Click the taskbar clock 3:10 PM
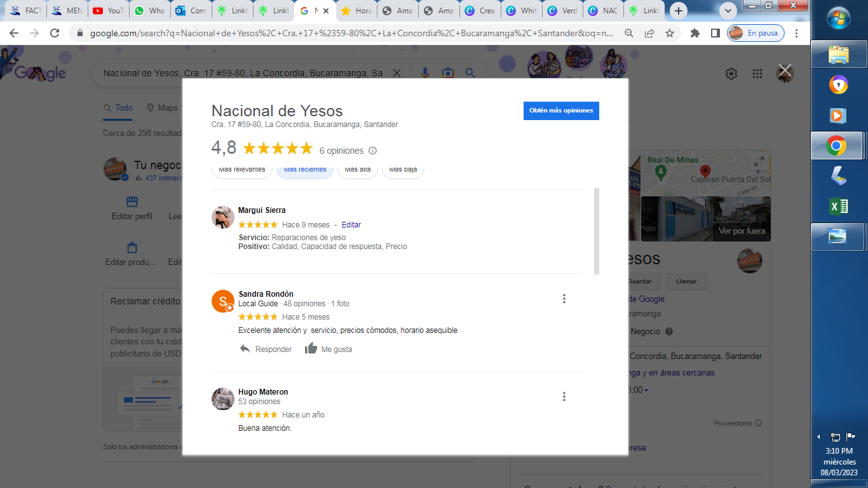The image size is (868, 488). 839,451
